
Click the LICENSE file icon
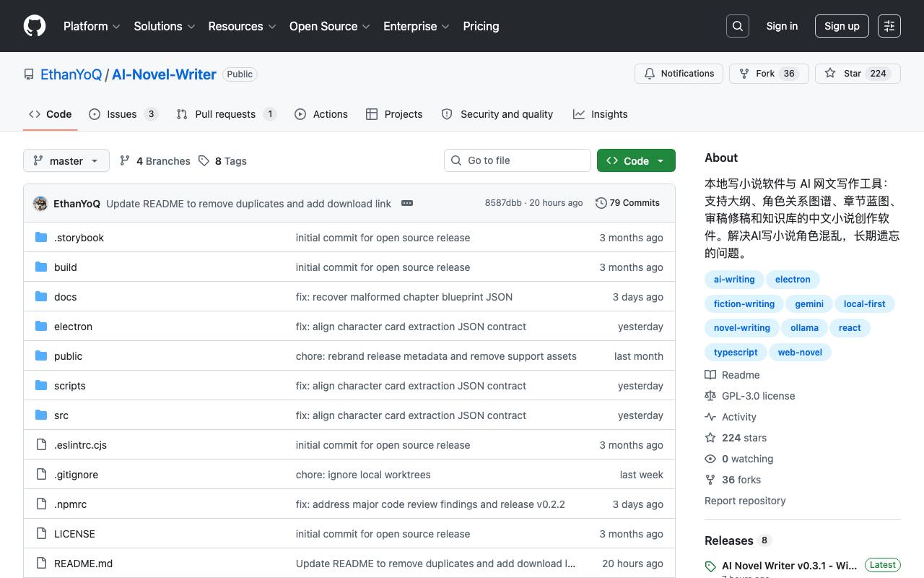pos(41,534)
